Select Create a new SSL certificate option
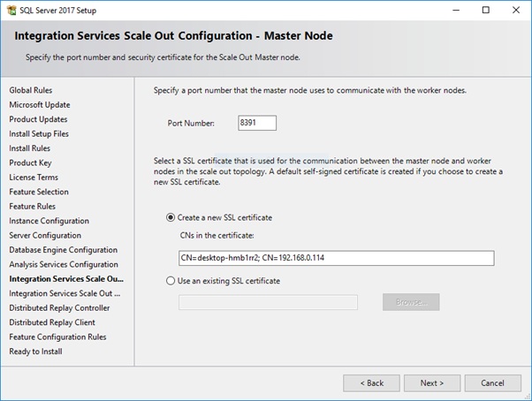Screen dimensions: 532x401 [171, 217]
